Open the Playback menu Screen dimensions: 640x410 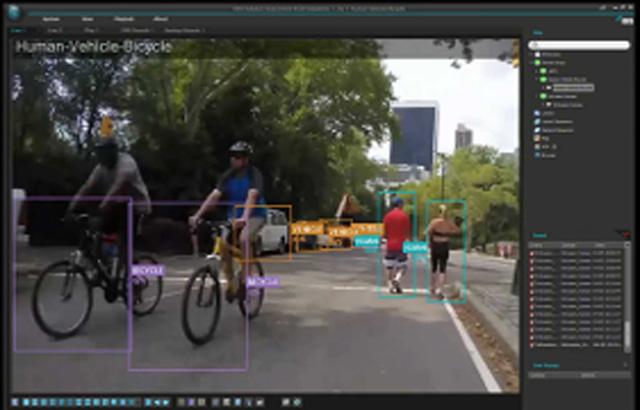pyautogui.click(x=125, y=18)
